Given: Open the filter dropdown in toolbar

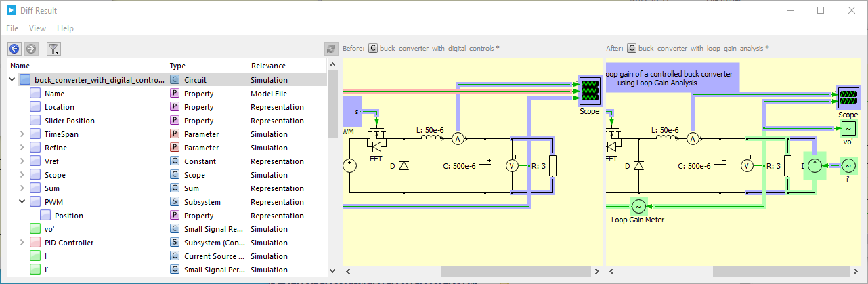Looking at the screenshot, I should (x=53, y=49).
